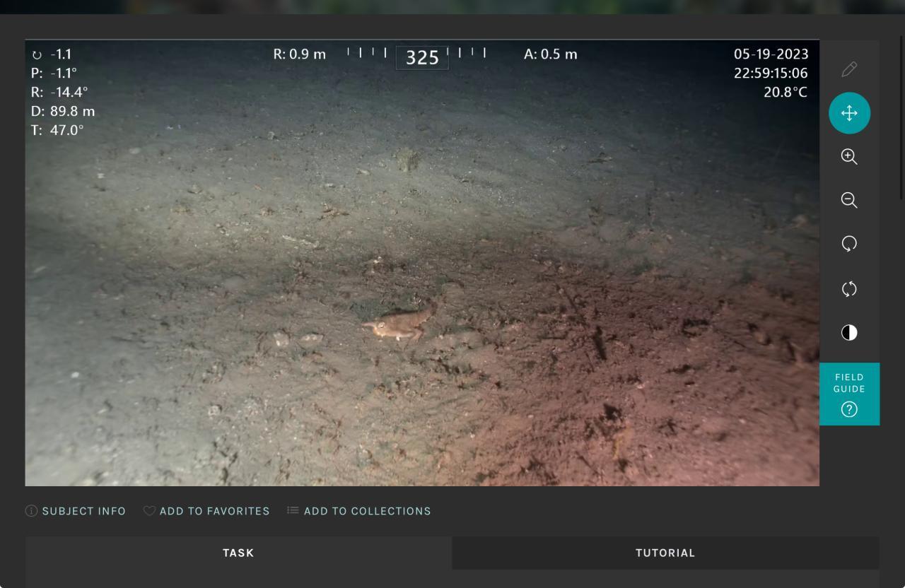This screenshot has height=588, width=905.
Task: Click the timestamp 22:59:15:06
Action: click(x=771, y=73)
